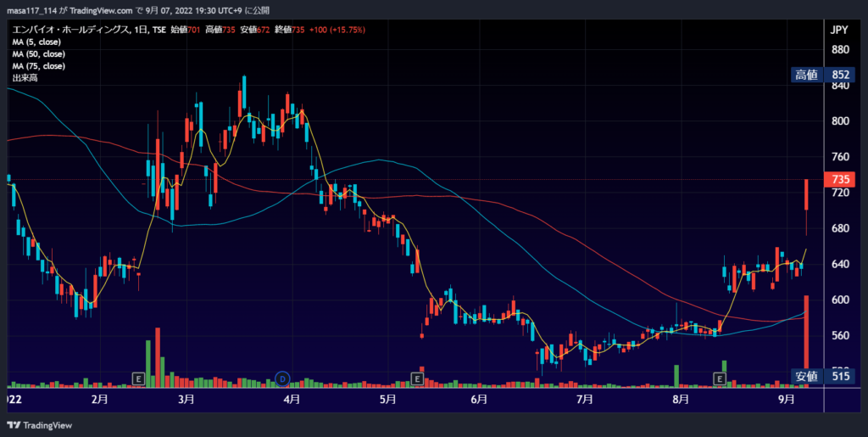Click the 760 price axis value
868x437 pixels.
[x=840, y=157]
